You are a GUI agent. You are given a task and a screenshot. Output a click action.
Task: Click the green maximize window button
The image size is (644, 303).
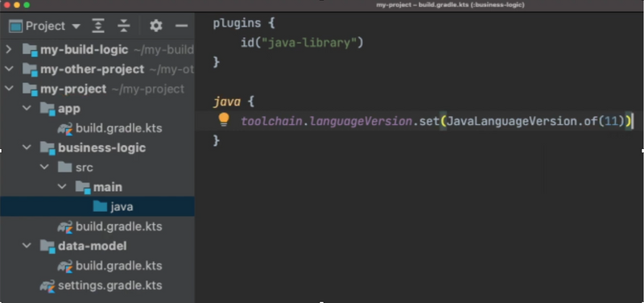pos(27,5)
